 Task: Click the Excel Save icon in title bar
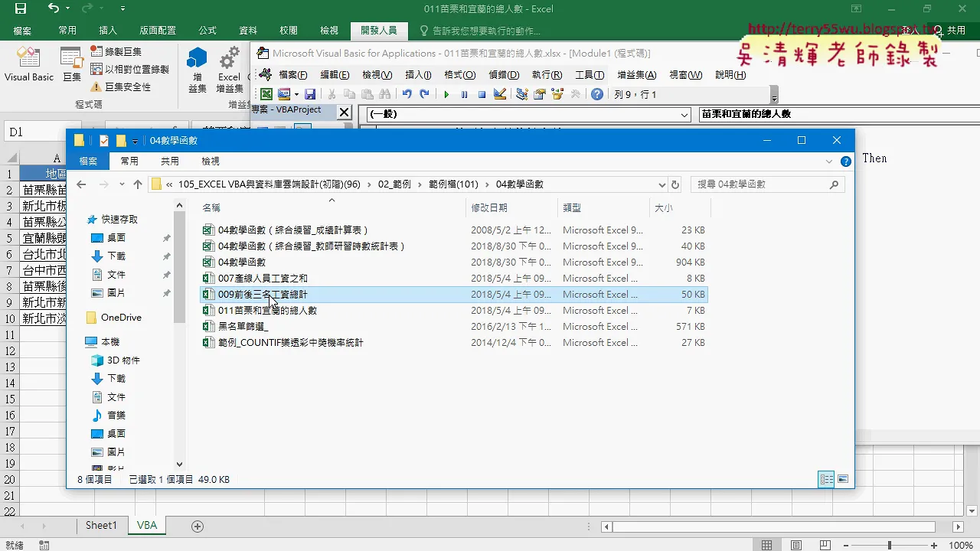tap(21, 9)
